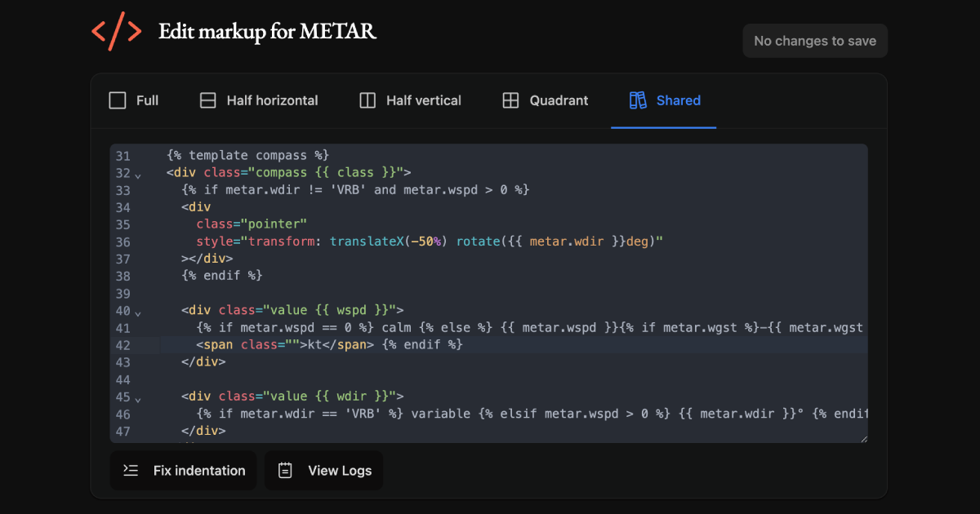The image size is (980, 514).
Task: Click the No changes to save button
Action: [x=815, y=41]
